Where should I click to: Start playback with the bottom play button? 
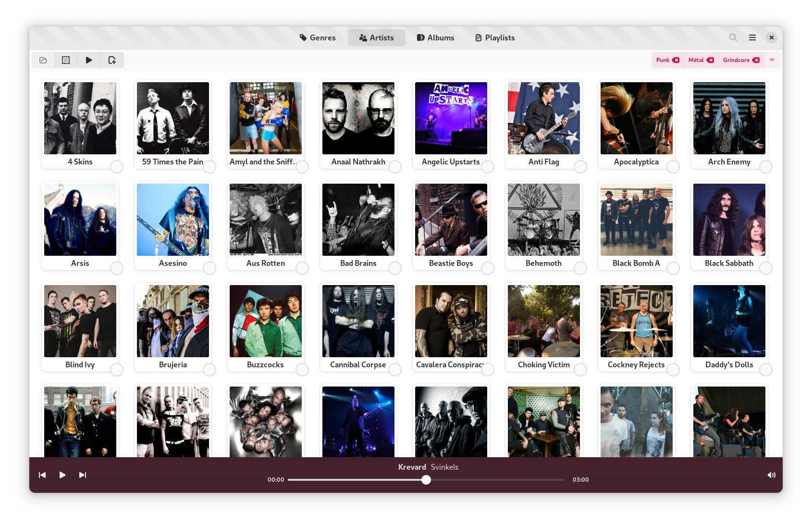(62, 475)
